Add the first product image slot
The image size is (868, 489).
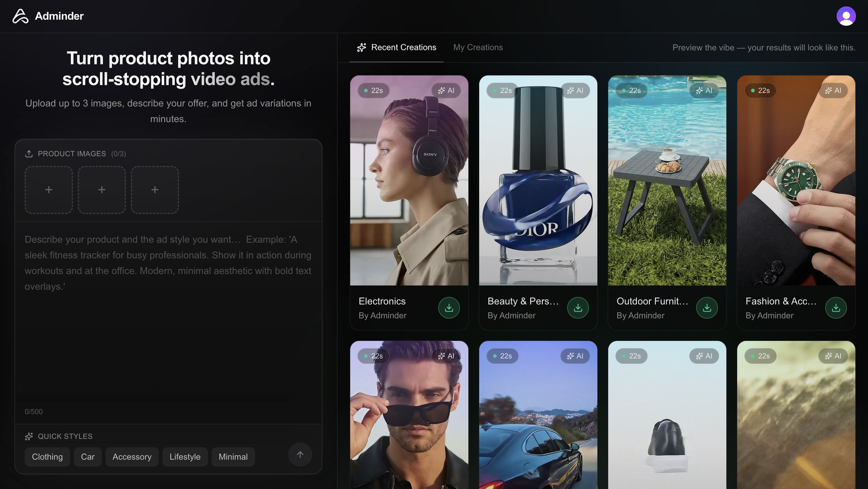pyautogui.click(x=49, y=190)
